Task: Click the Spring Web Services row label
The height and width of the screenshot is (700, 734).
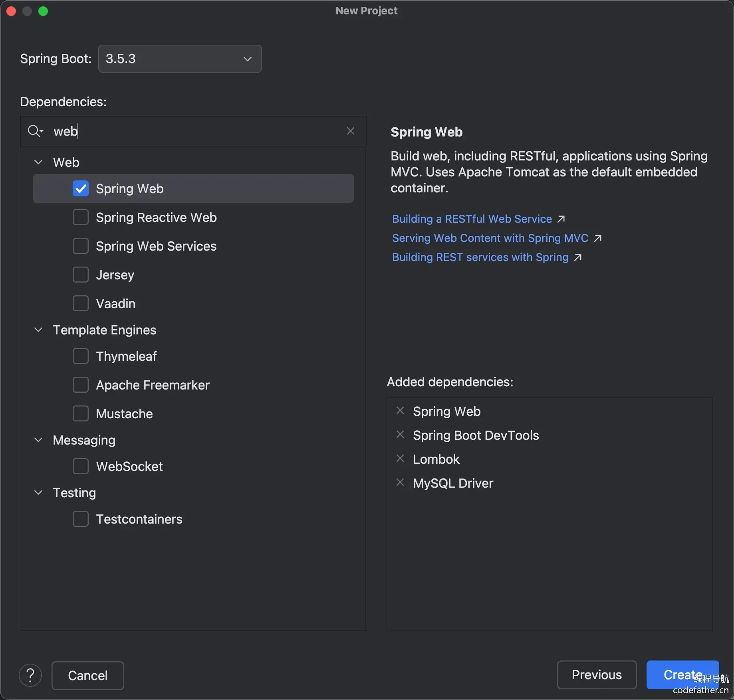Action: 156,246
